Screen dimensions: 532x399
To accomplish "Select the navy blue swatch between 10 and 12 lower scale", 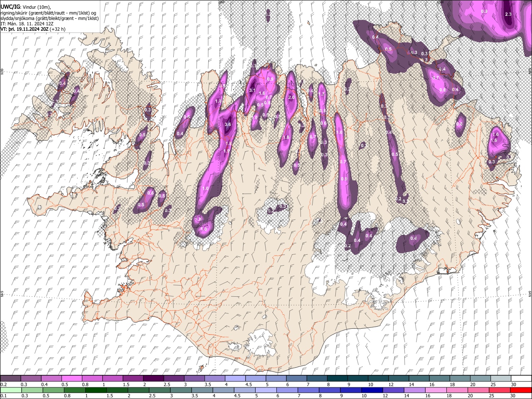I will 371,390.
